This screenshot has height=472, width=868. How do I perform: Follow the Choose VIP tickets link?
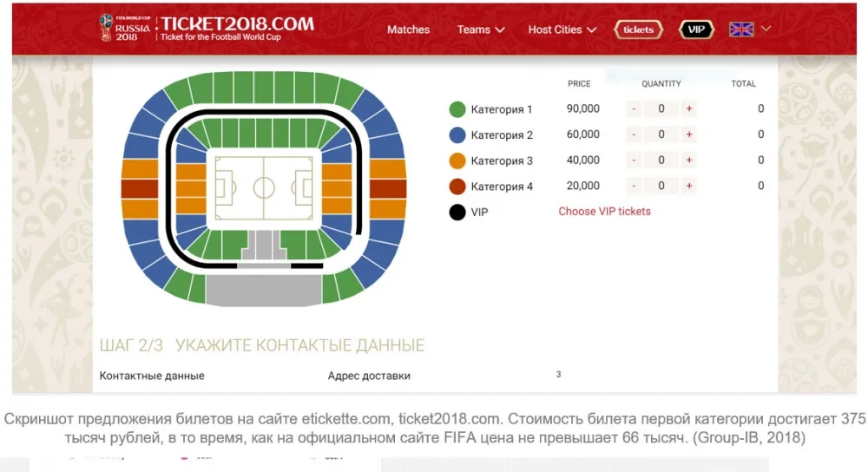(x=604, y=212)
